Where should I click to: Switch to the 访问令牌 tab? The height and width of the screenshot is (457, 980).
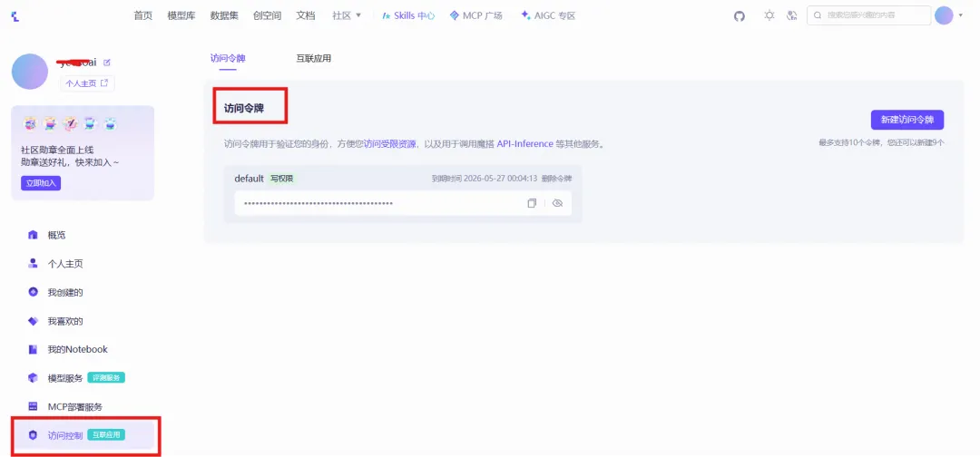point(228,58)
